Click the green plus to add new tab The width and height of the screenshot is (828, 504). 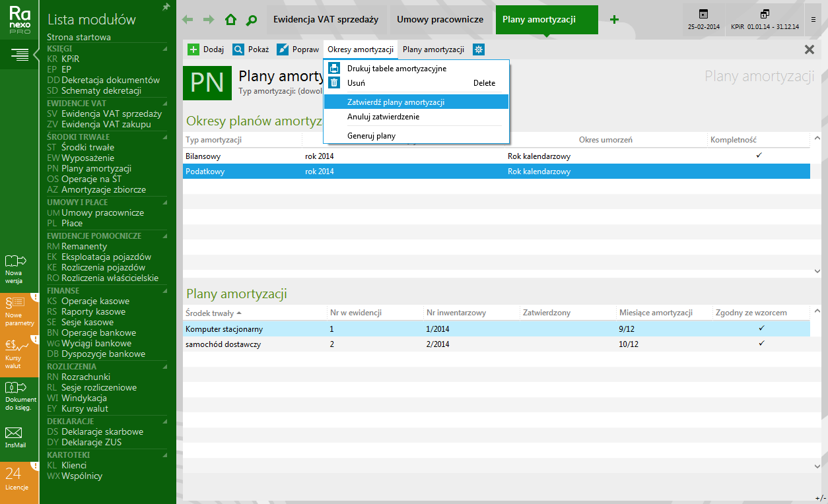tap(614, 20)
